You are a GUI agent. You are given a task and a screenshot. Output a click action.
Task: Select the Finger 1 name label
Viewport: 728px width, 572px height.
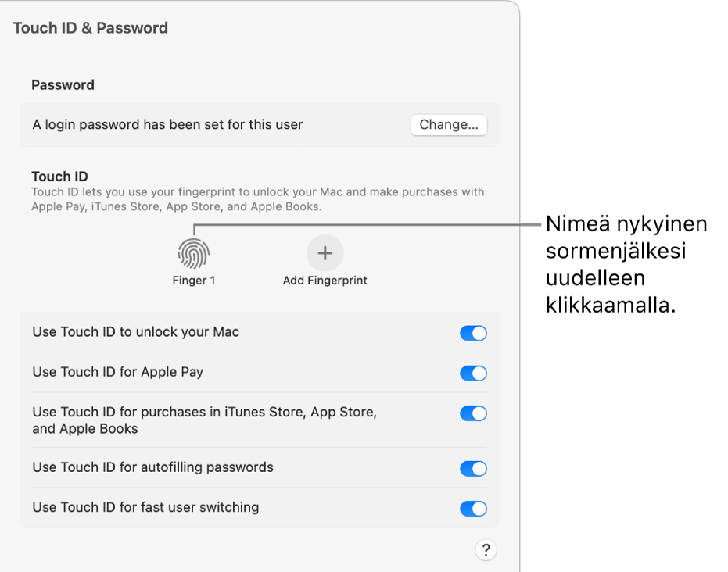[x=193, y=280]
